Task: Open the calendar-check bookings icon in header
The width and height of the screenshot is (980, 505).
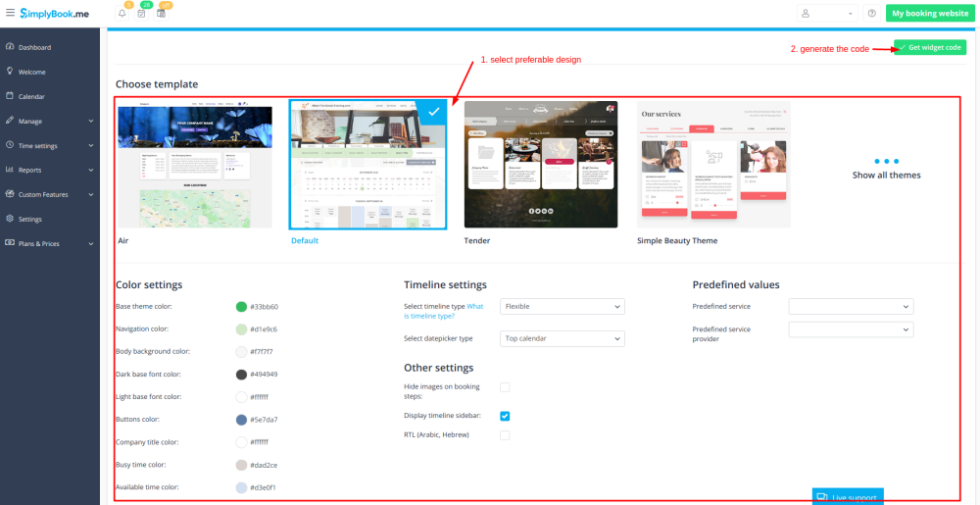Action: pos(141,14)
